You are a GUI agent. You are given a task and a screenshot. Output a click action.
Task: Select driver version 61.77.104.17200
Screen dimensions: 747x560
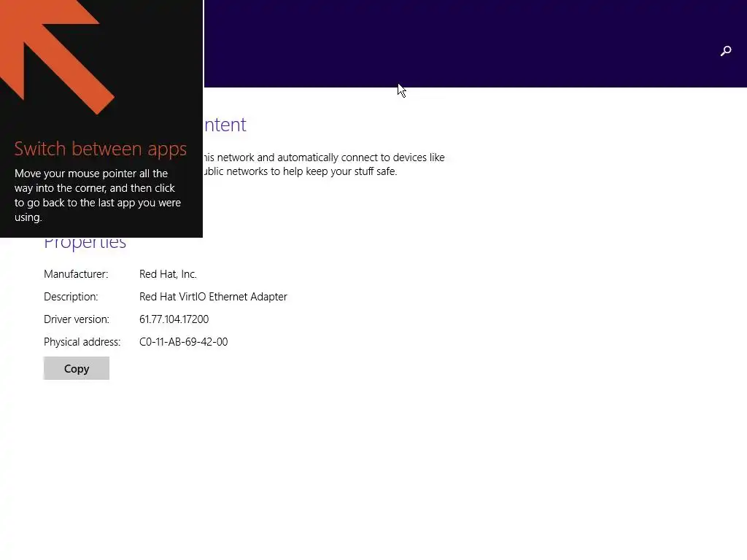coord(174,319)
